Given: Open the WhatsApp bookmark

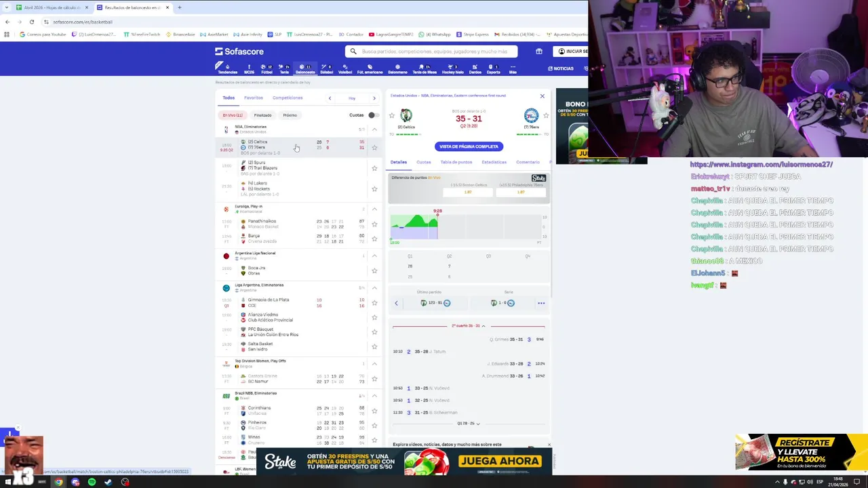Looking at the screenshot, I should pos(435,35).
